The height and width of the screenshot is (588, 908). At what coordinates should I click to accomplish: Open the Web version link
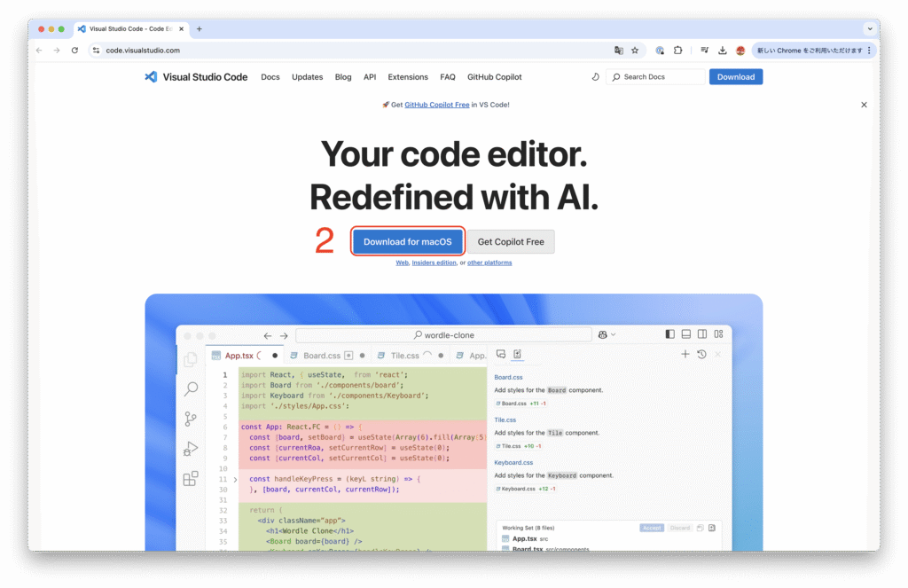click(402, 263)
